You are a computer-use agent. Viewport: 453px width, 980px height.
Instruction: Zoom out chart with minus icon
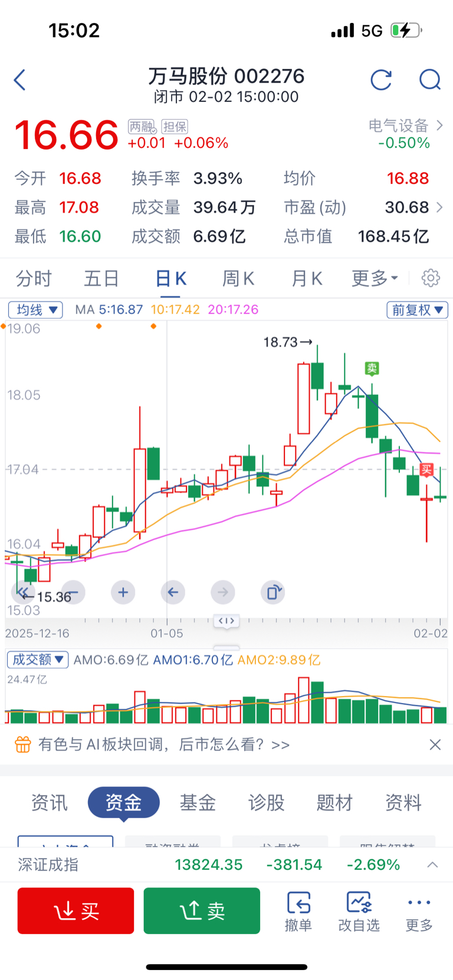pos(74,592)
